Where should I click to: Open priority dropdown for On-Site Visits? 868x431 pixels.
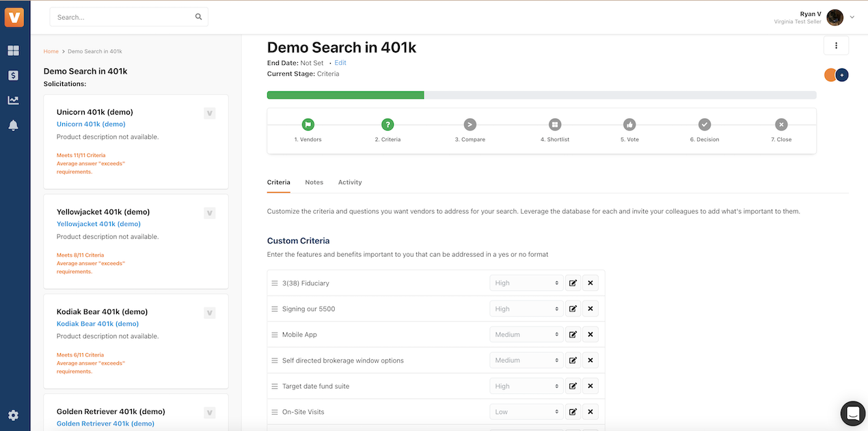pos(526,412)
